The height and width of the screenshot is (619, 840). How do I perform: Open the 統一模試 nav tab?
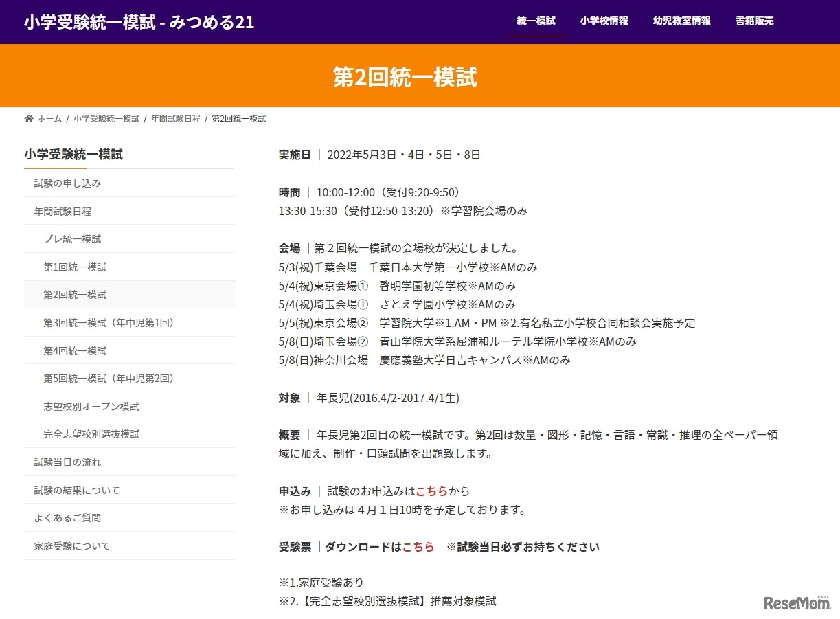click(x=536, y=21)
